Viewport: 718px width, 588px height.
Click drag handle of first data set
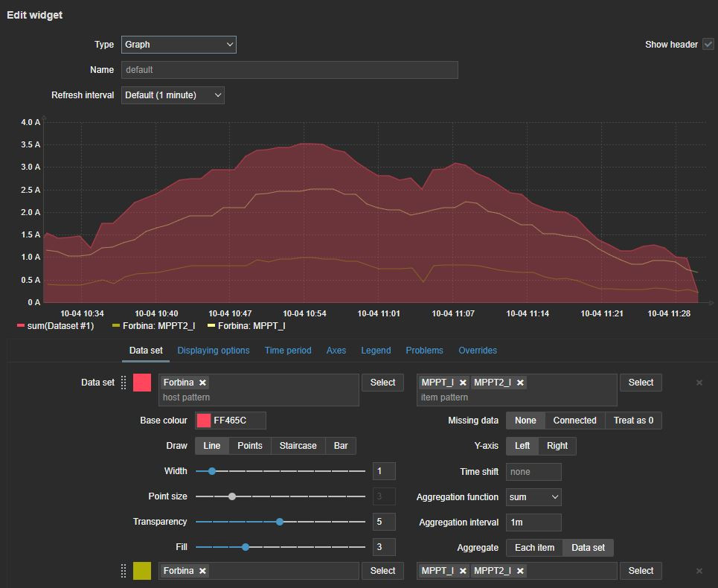124,383
